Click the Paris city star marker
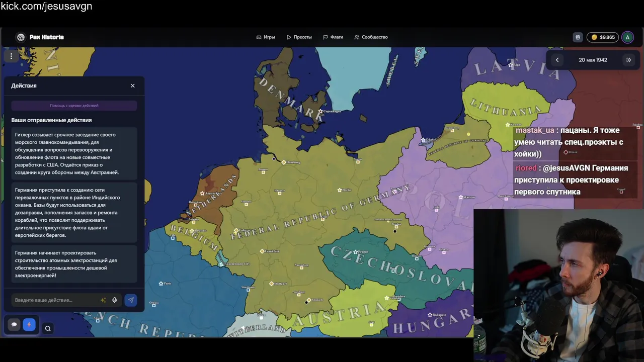Screen dimensions: 644x362 (161, 284)
